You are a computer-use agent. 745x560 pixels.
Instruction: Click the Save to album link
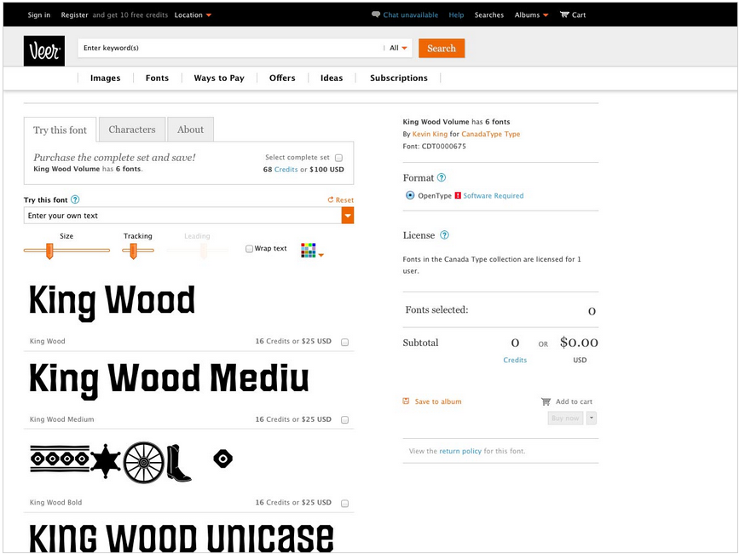(x=438, y=401)
